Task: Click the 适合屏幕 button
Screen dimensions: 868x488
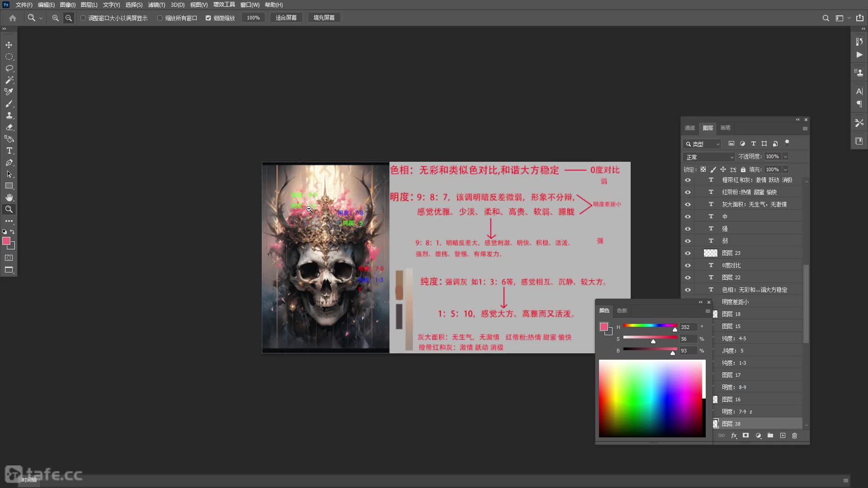Action: [286, 18]
